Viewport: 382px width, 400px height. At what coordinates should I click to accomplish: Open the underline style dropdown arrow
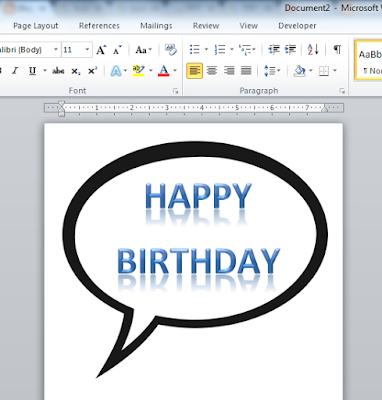(44, 71)
